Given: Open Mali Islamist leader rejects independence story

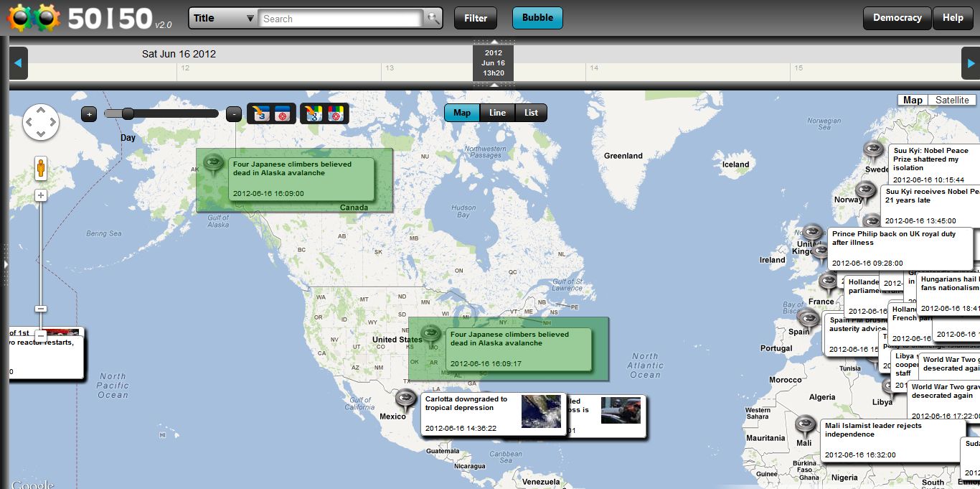Looking at the screenshot, I should 892,441.
